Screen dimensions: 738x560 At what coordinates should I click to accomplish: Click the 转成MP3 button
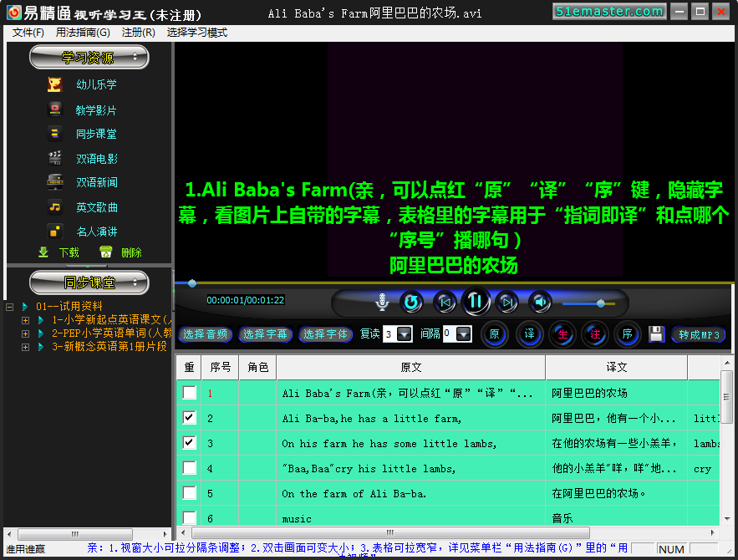[x=699, y=334]
